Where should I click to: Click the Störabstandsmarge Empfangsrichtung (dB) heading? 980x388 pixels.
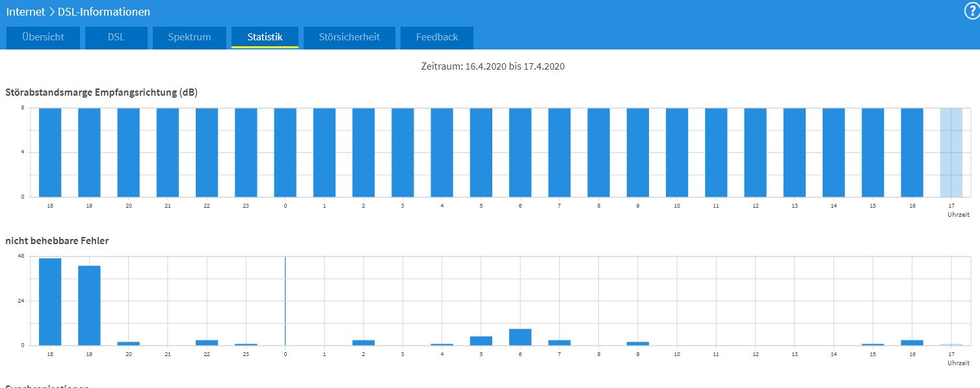coord(101,92)
